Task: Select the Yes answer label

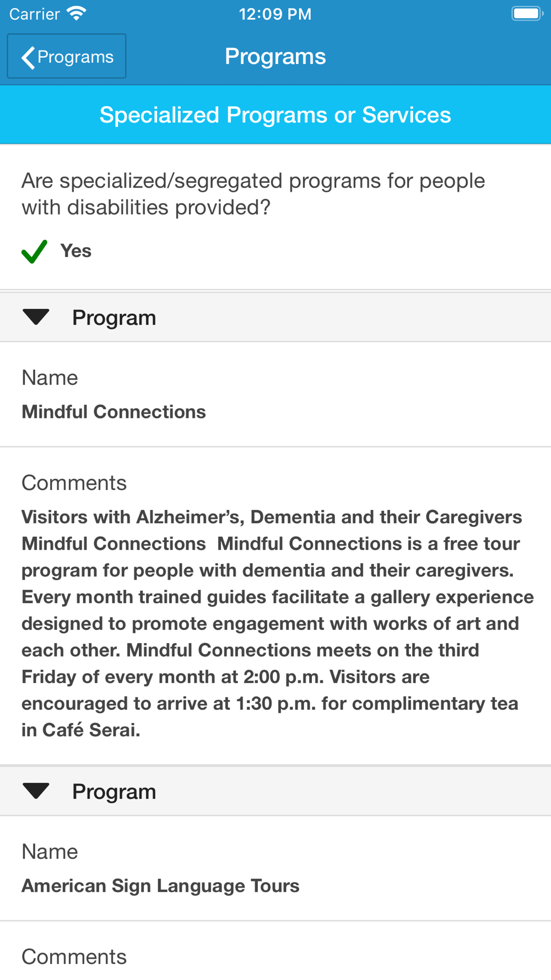Action: 76,251
